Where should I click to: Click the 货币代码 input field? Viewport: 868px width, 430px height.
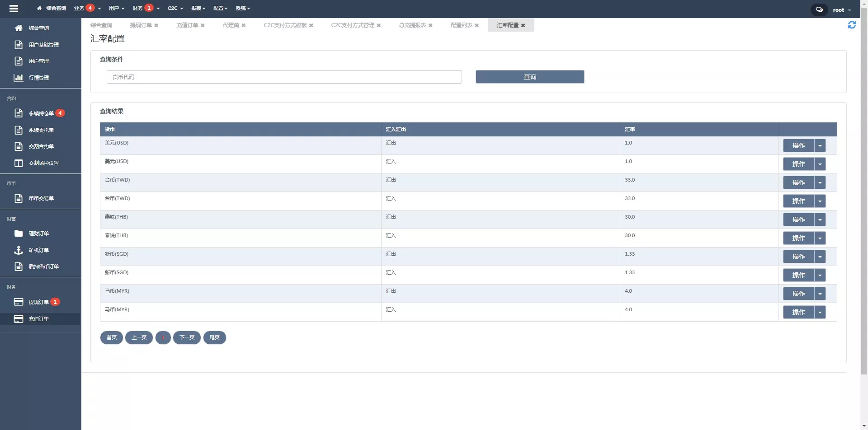tap(284, 77)
